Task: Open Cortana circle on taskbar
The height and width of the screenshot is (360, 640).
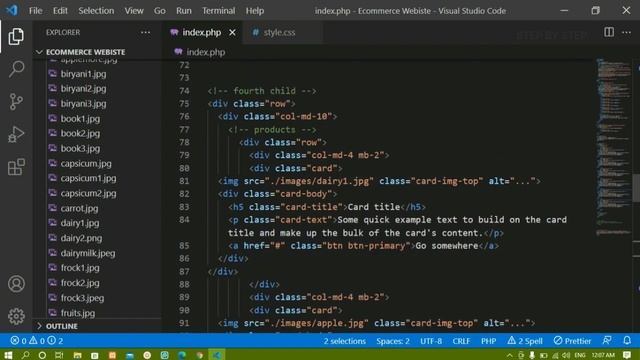Action: point(42,355)
